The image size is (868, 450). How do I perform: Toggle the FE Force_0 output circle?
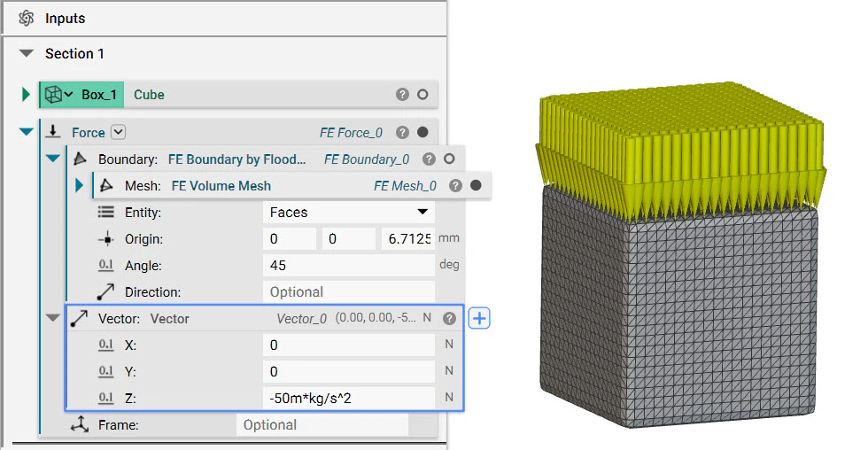422,132
